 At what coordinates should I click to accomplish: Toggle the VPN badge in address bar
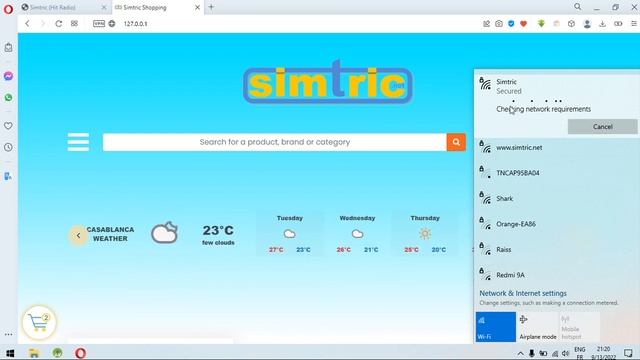(99, 24)
